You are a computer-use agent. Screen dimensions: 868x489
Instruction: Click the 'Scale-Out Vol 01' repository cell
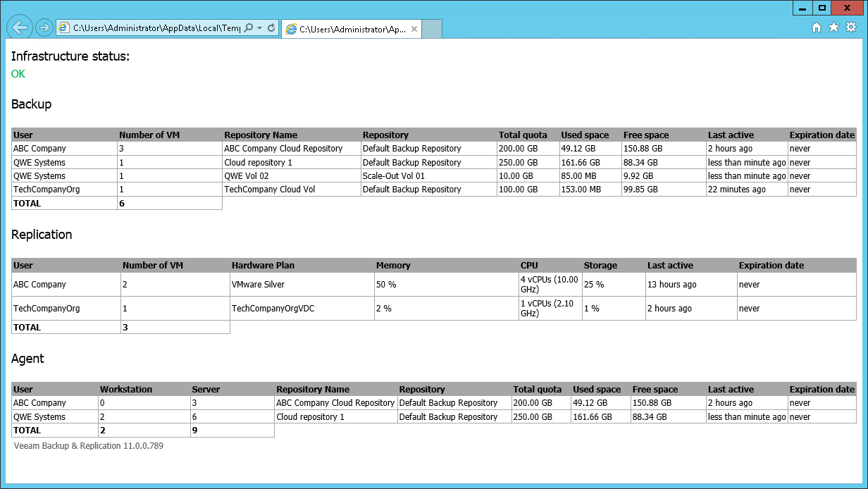394,176
